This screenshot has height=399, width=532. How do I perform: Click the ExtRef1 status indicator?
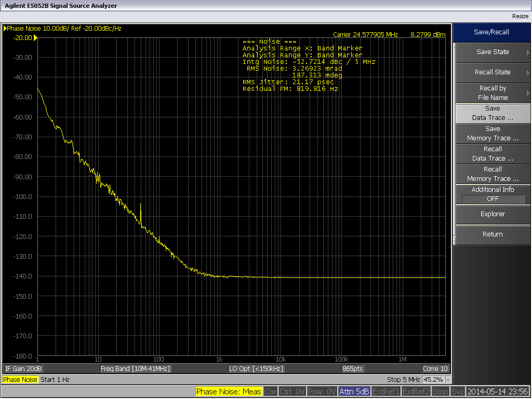[x=386, y=392]
